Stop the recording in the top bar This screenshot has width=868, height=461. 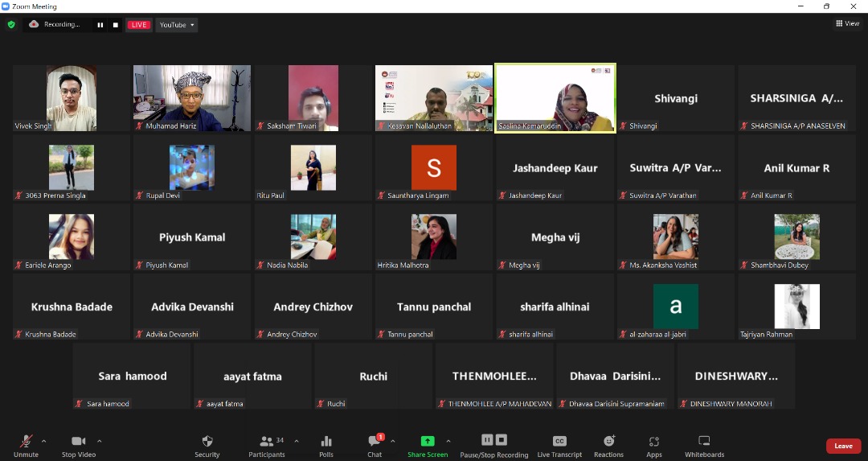[x=116, y=25]
